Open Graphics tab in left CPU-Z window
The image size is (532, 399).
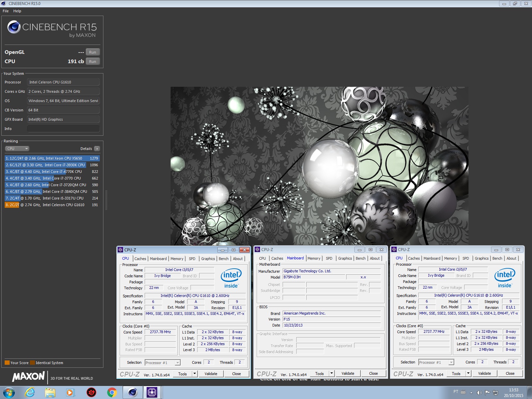pos(208,259)
